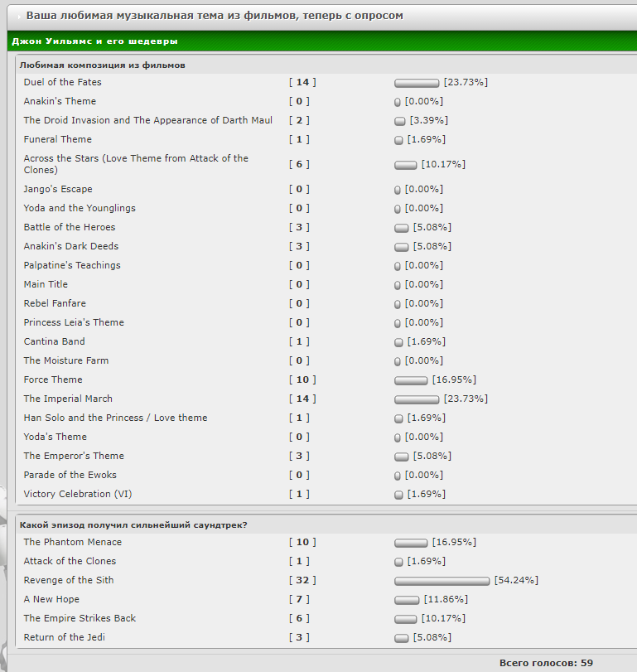Viewport: 637px width, 672px height.
Task: Click 'The Phantom Menace' episode option
Action: [x=73, y=542]
